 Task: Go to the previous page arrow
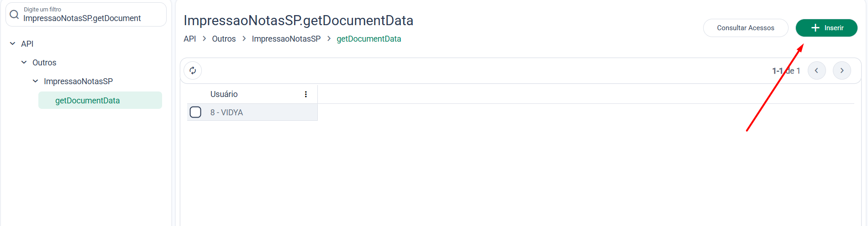click(817, 70)
